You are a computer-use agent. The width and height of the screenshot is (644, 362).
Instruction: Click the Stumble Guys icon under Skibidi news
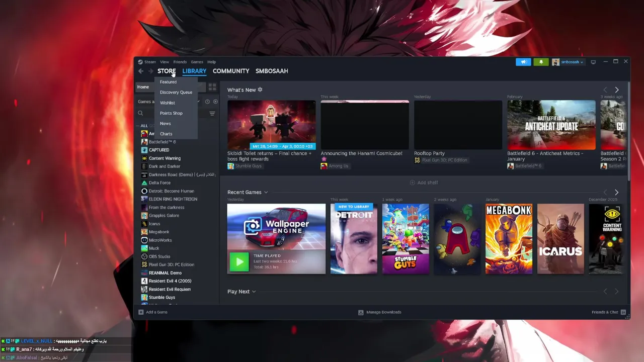click(230, 166)
